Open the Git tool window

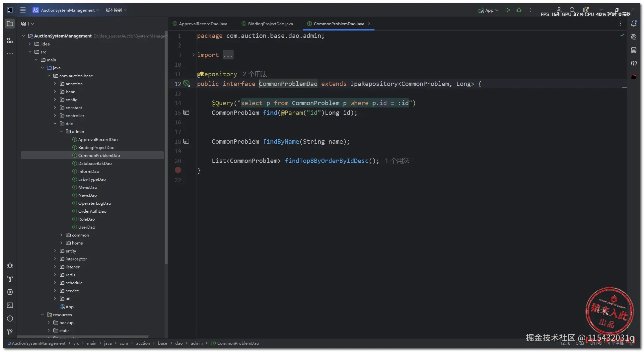pos(10,332)
